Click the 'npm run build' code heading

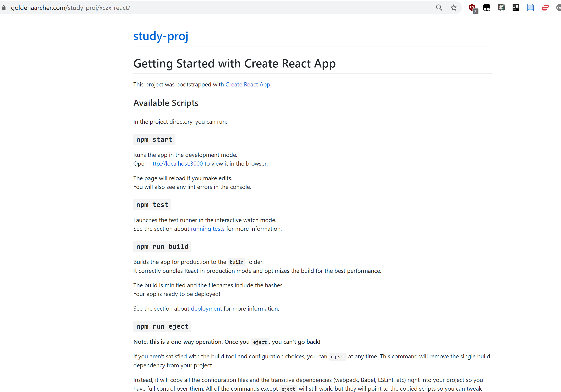pos(162,247)
